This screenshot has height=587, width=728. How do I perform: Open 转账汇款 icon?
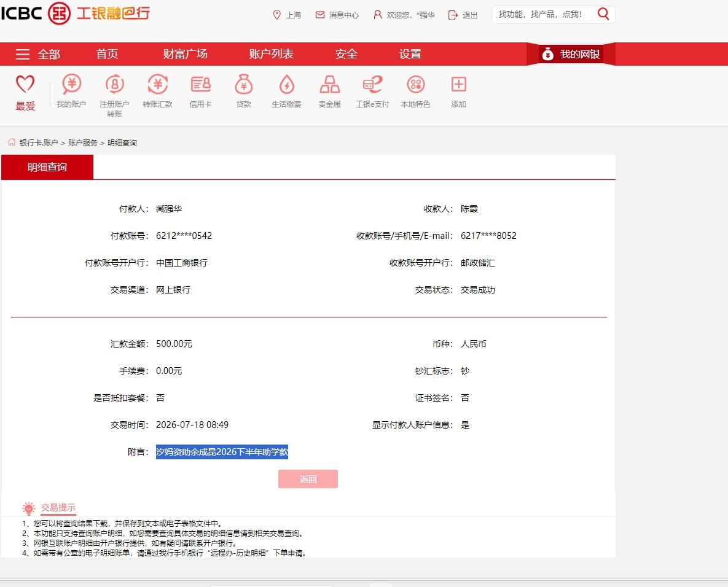point(158,85)
